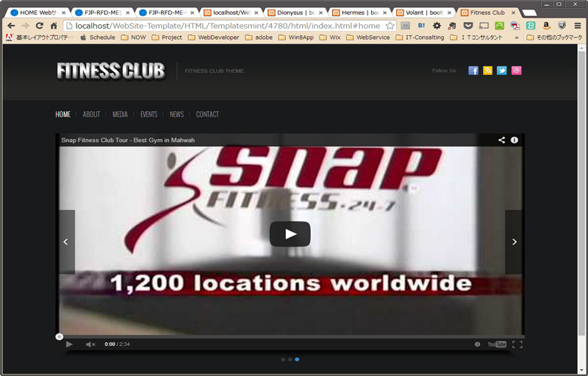Switch to the Hermes tab

tap(360, 13)
